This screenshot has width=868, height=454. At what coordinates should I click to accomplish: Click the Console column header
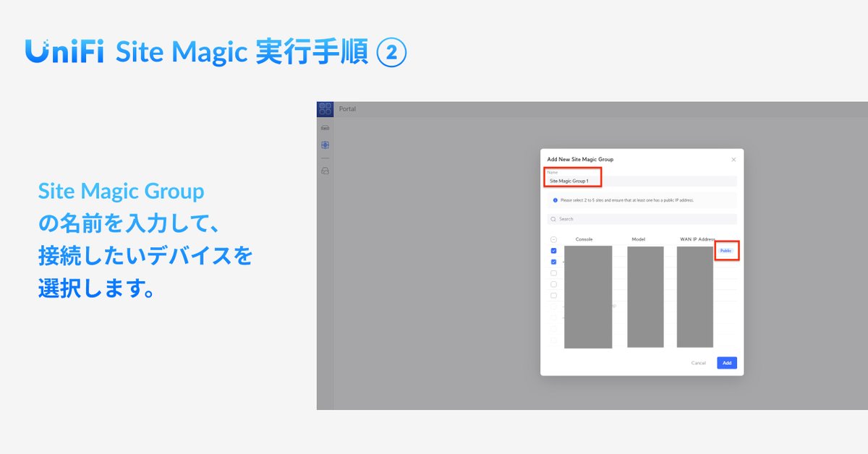(x=584, y=239)
